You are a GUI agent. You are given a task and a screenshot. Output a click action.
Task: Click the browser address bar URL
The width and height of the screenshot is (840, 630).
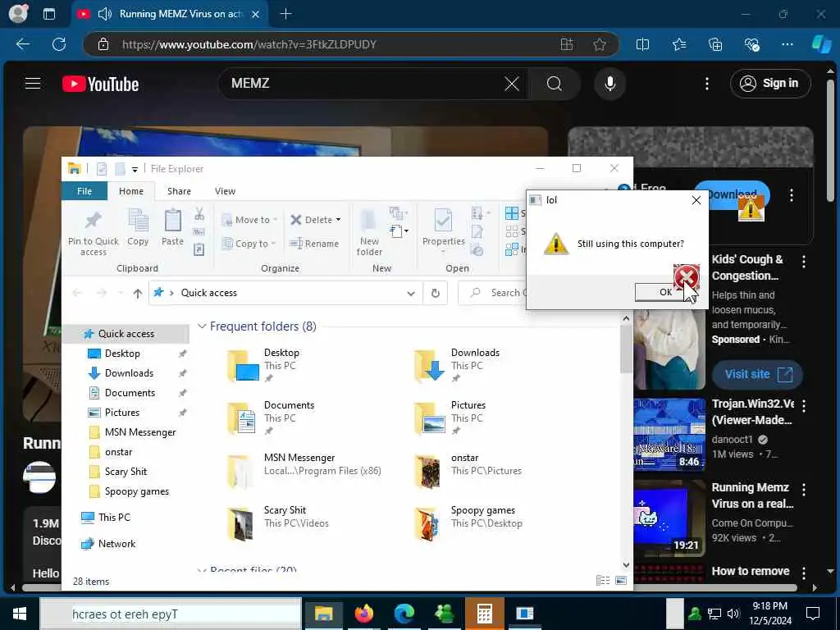(249, 44)
